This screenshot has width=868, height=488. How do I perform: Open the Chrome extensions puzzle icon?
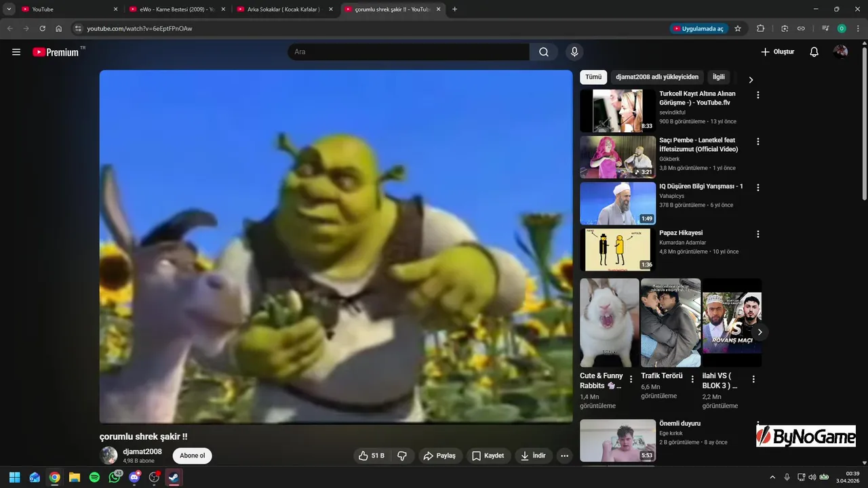[x=760, y=28]
